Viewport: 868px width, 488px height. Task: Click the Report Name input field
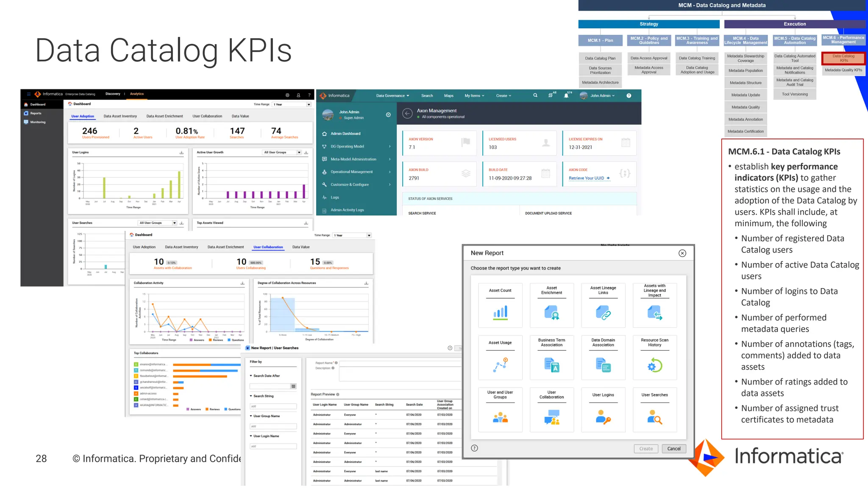pyautogui.click(x=400, y=363)
